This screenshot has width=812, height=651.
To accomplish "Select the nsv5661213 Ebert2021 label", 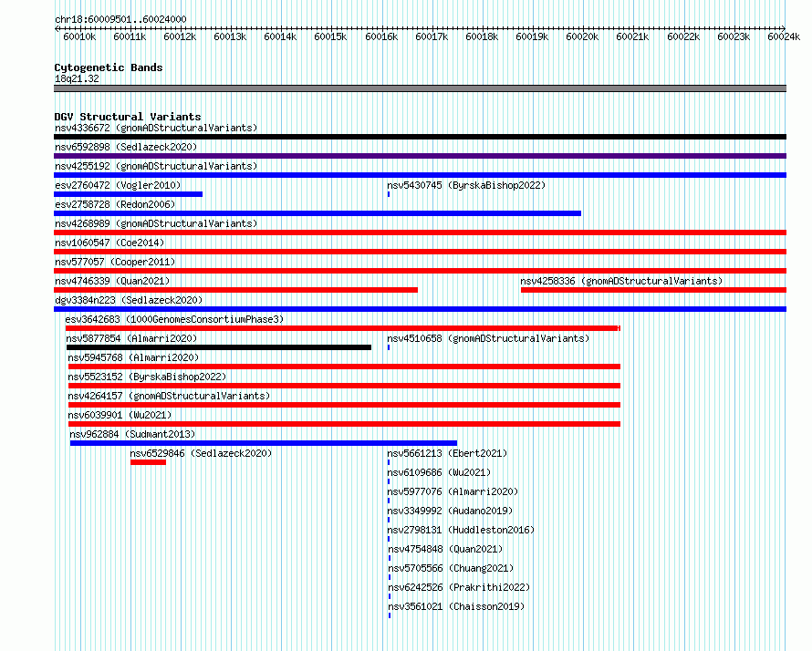I will click(447, 453).
